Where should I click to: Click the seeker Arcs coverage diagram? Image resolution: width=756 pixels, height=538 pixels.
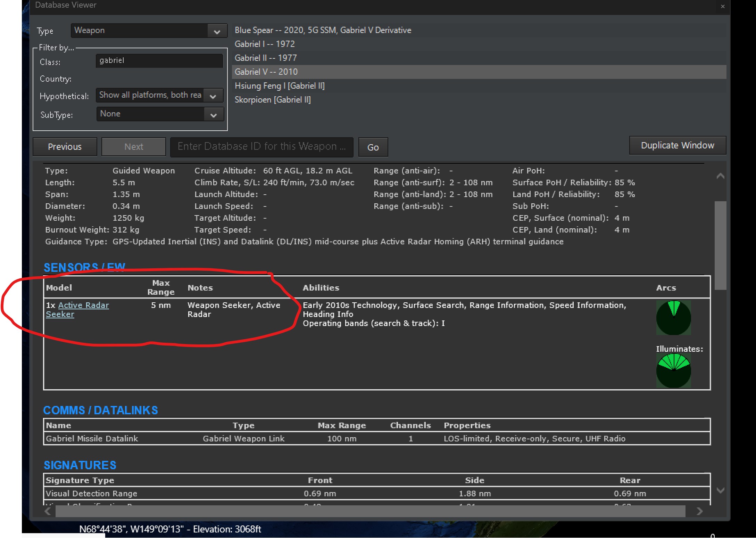[x=673, y=317]
